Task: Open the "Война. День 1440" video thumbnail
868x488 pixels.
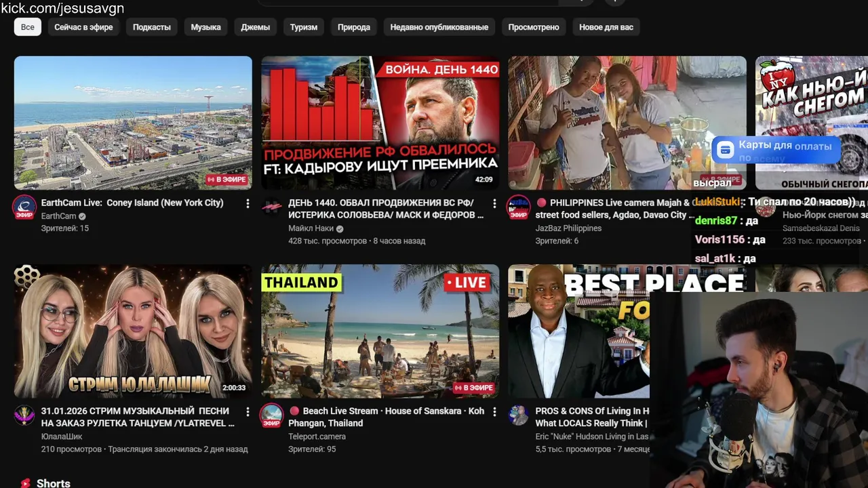Action: pyautogui.click(x=380, y=123)
